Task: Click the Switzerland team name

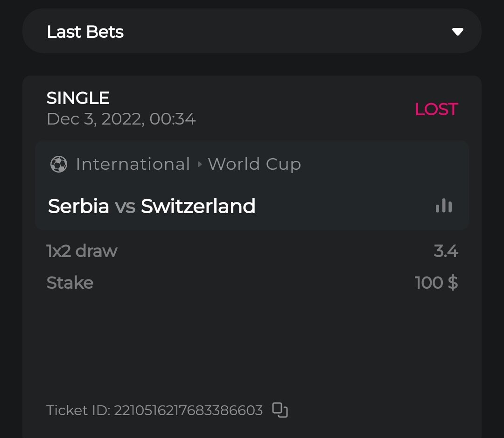Action: (x=198, y=206)
